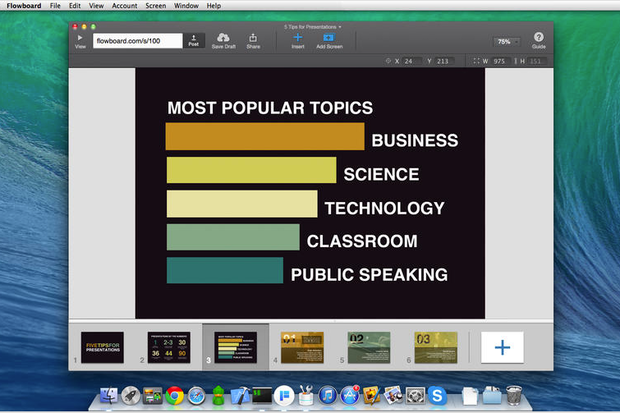Click the X position value field
Viewport: 620px width, 413px height.
pyautogui.click(x=411, y=61)
